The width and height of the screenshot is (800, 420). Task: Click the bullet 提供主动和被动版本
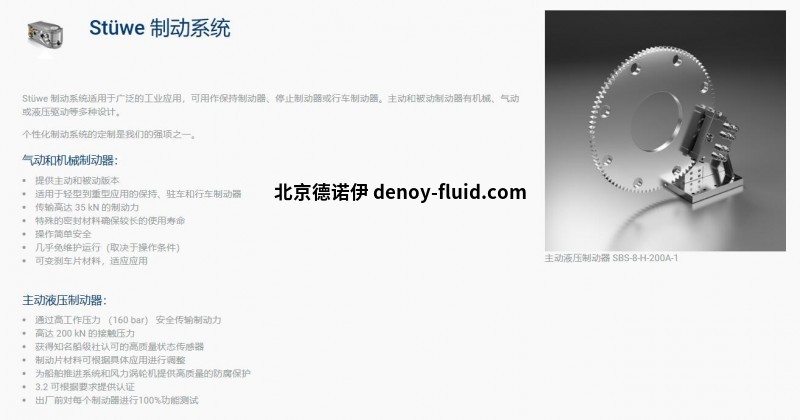(77, 181)
